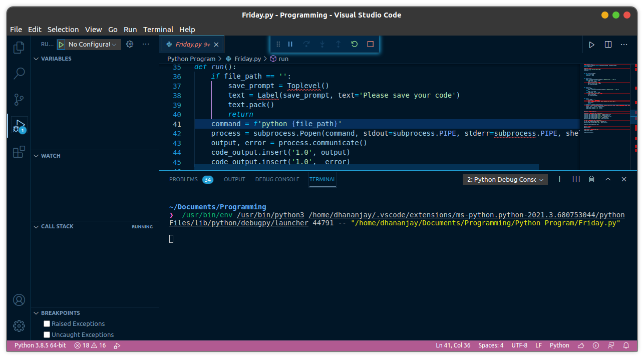This screenshot has width=644, height=358.
Task: Close the bottom panel
Action: pyautogui.click(x=624, y=179)
